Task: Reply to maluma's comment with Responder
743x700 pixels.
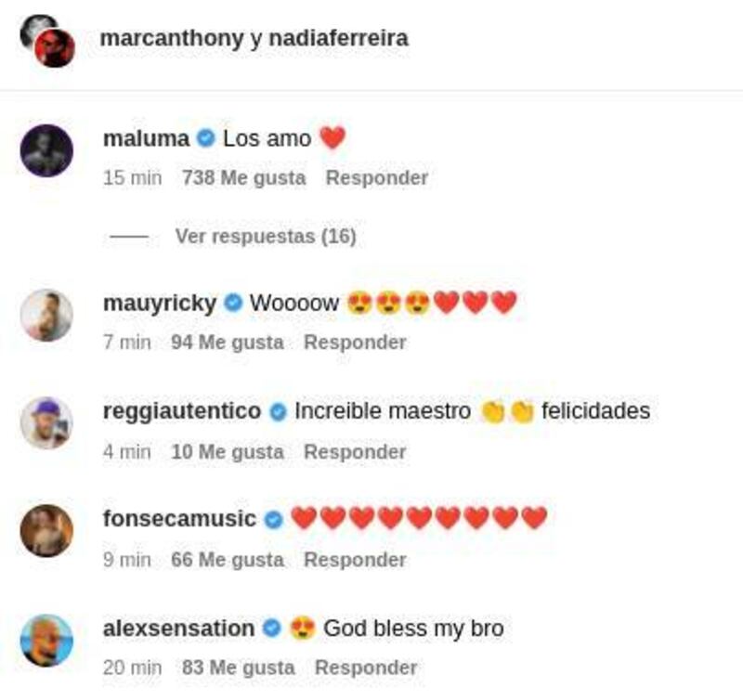Action: (x=377, y=178)
